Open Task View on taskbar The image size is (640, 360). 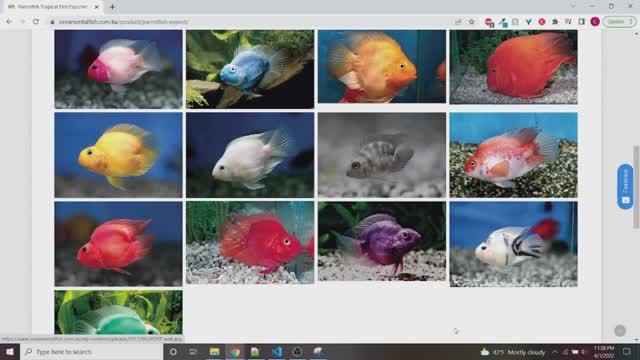point(193,351)
